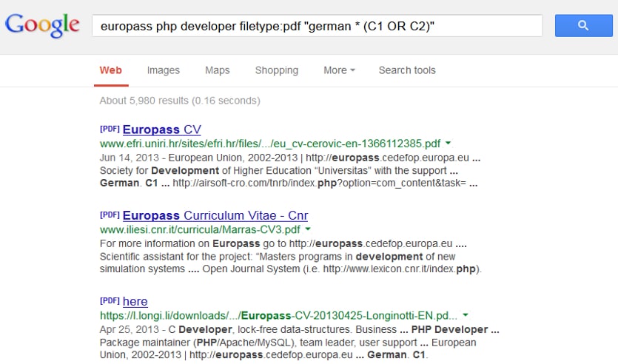Click the www.iliesi.cnr.it/curricula/Marras-CV3.pdf URL
The height and width of the screenshot is (364, 618).
pos(200,229)
